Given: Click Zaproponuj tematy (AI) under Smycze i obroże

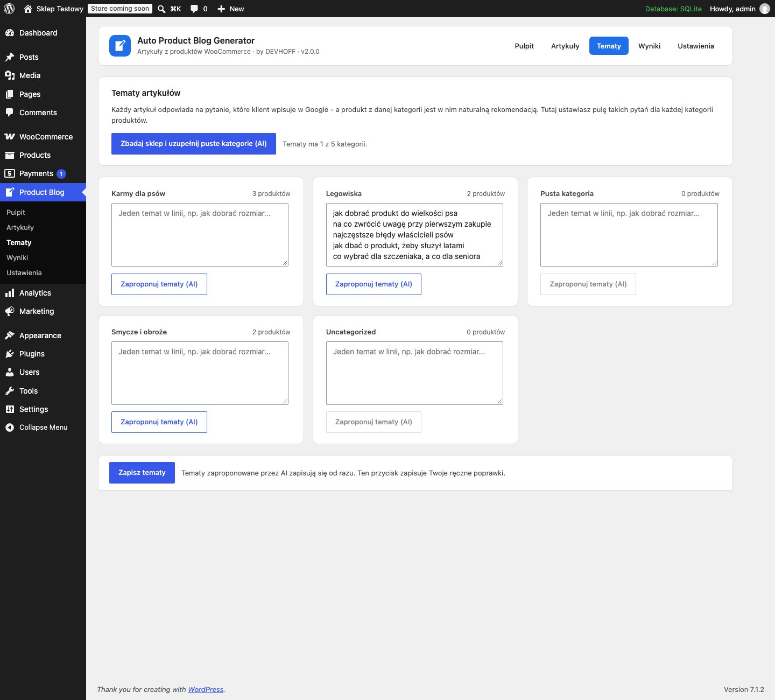Looking at the screenshot, I should click(x=159, y=422).
